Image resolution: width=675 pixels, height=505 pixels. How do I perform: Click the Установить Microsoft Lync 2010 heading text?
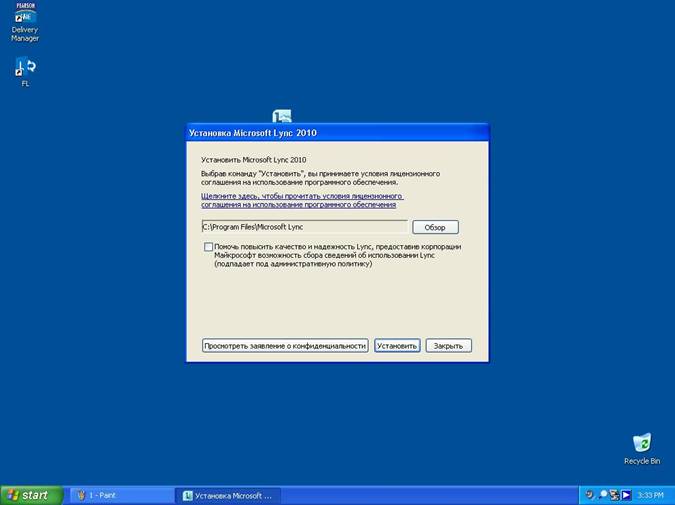[254, 160]
